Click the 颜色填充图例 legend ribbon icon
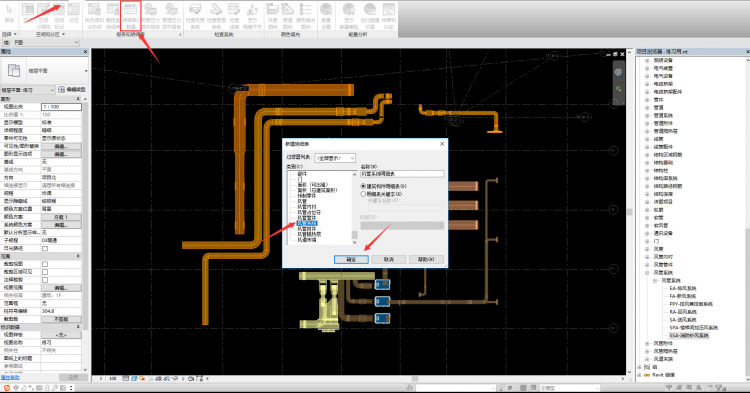750x393 pixels. 306,16
